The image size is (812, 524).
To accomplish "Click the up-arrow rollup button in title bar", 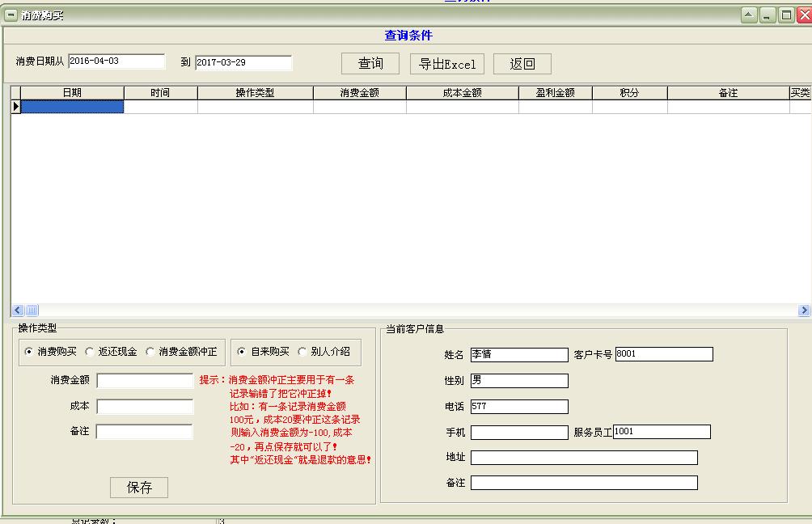I will (x=749, y=15).
